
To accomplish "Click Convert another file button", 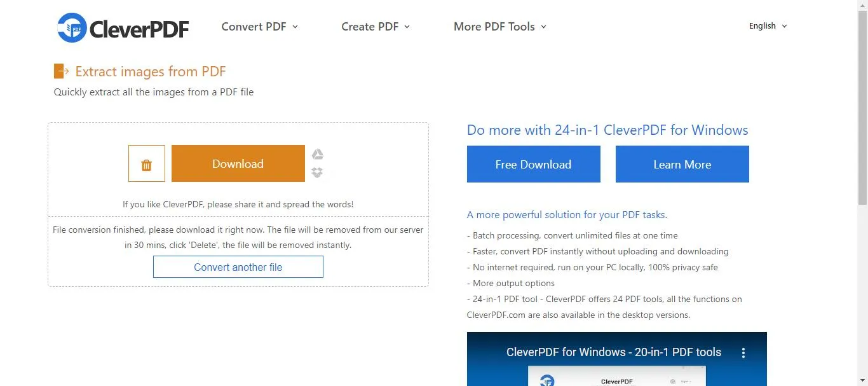I will pos(238,267).
